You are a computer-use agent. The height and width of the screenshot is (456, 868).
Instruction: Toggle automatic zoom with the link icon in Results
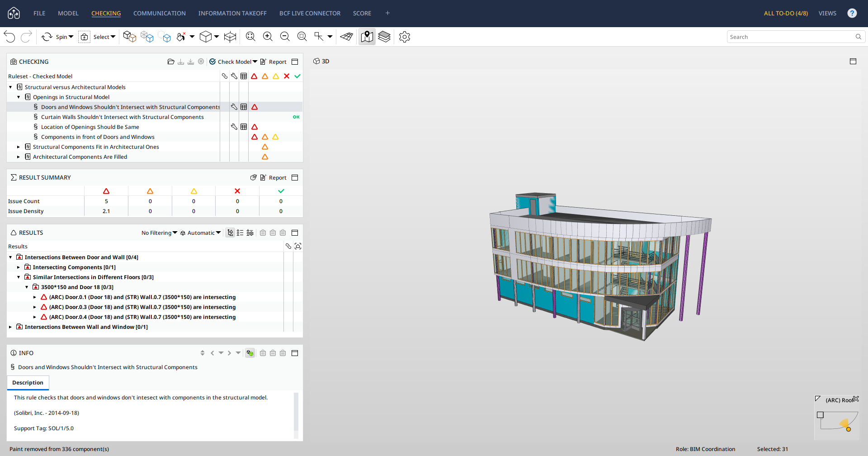click(x=289, y=246)
